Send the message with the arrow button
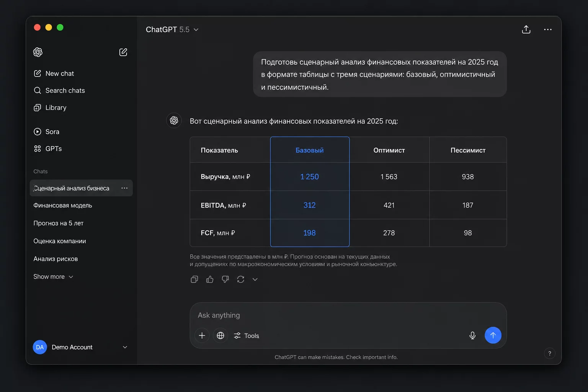Screen dimensions: 588x392 click(493, 335)
